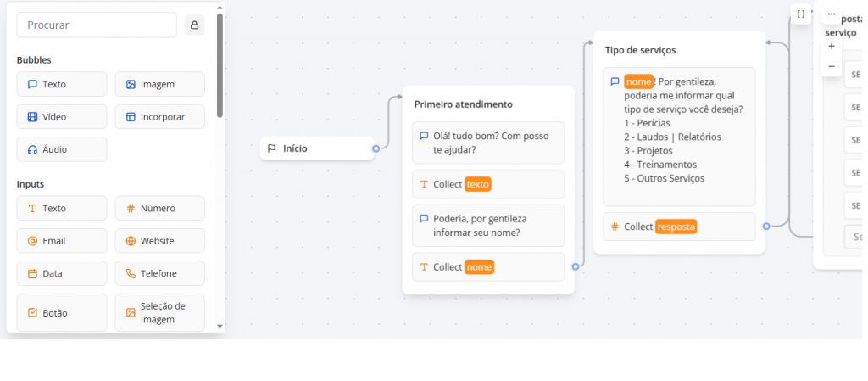
Task: Select the Website input block
Action: 159,241
